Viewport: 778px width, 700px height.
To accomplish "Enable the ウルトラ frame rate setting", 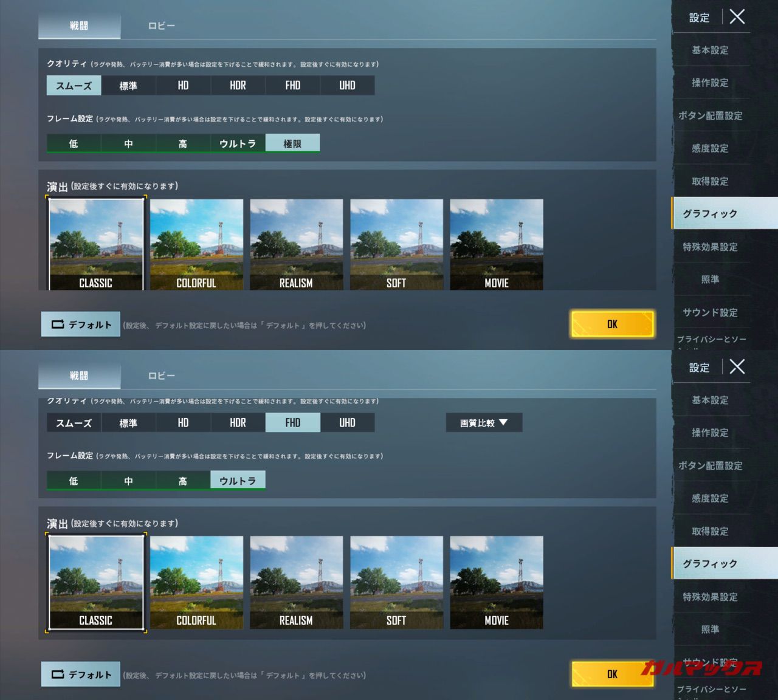I will (x=238, y=480).
